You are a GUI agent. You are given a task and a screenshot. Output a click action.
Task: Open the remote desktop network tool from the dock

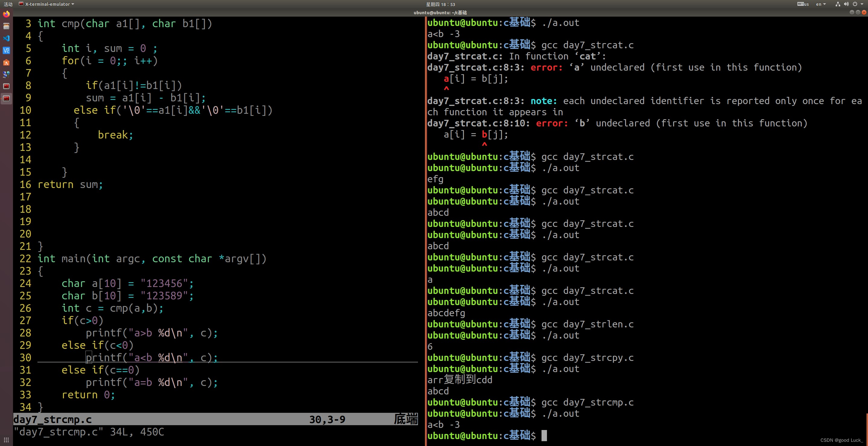[6, 75]
